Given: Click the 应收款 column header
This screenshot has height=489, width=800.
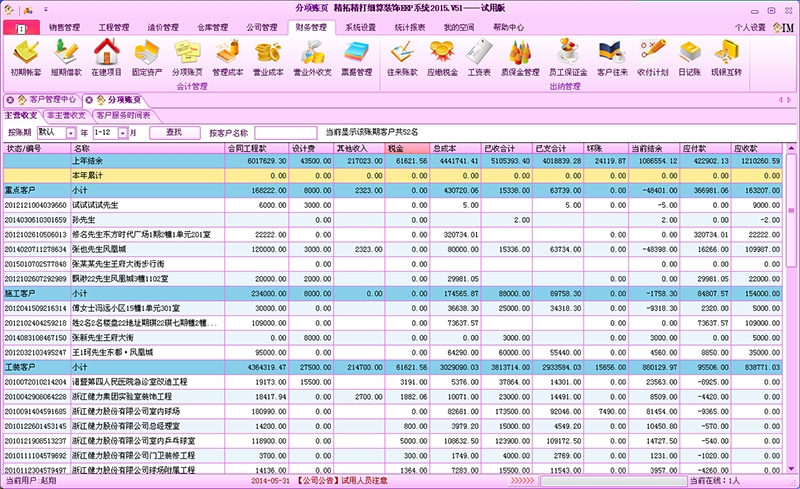Looking at the screenshot, I should tap(757, 149).
